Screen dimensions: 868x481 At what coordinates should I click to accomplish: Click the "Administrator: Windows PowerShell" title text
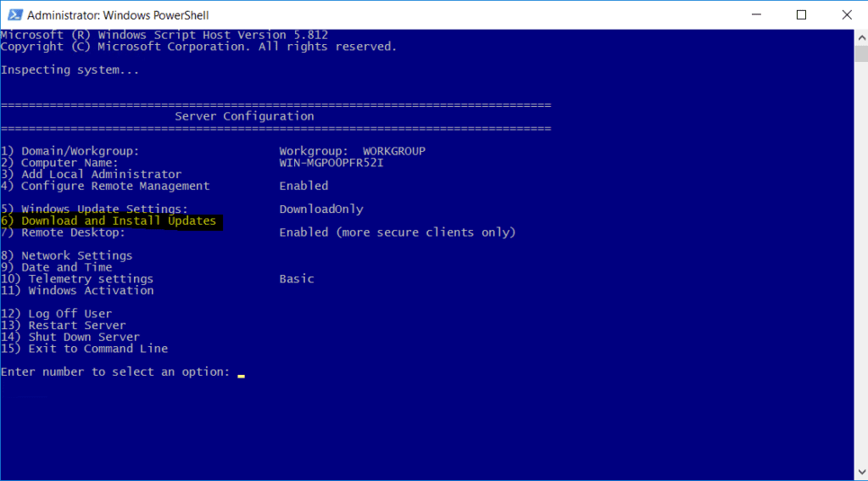[118, 15]
